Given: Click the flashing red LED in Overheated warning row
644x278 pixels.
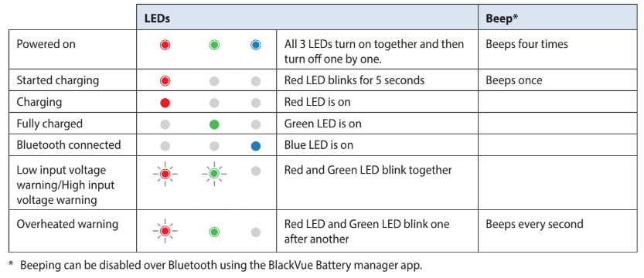Looking at the screenshot, I should (165, 231).
